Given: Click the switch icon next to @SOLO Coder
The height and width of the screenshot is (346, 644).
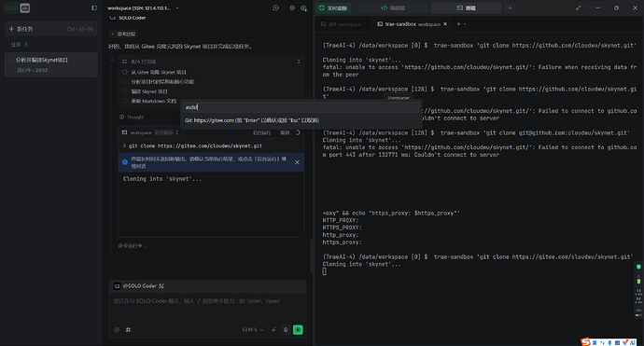Looking at the screenshot, I should coord(161,286).
